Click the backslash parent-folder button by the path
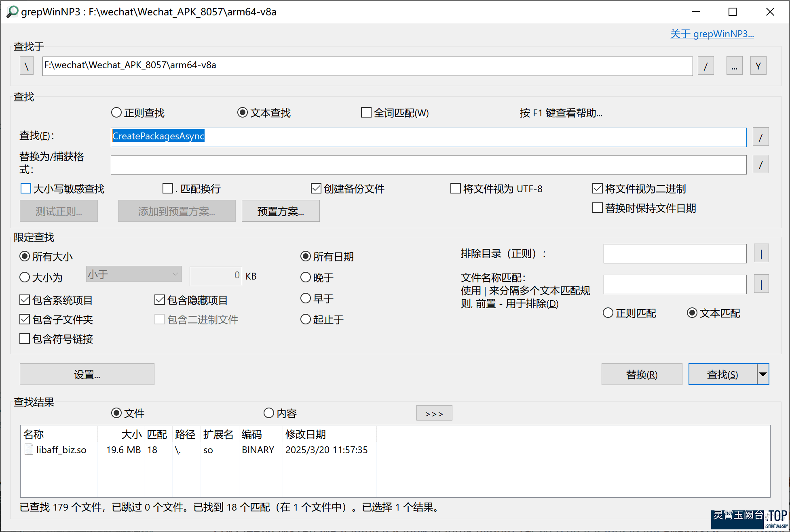This screenshot has width=790, height=532. coord(27,66)
